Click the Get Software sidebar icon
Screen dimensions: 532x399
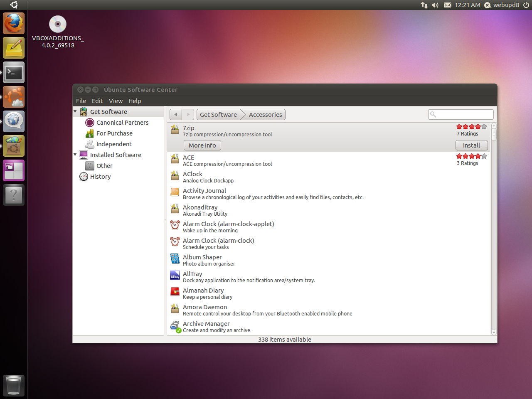point(84,112)
